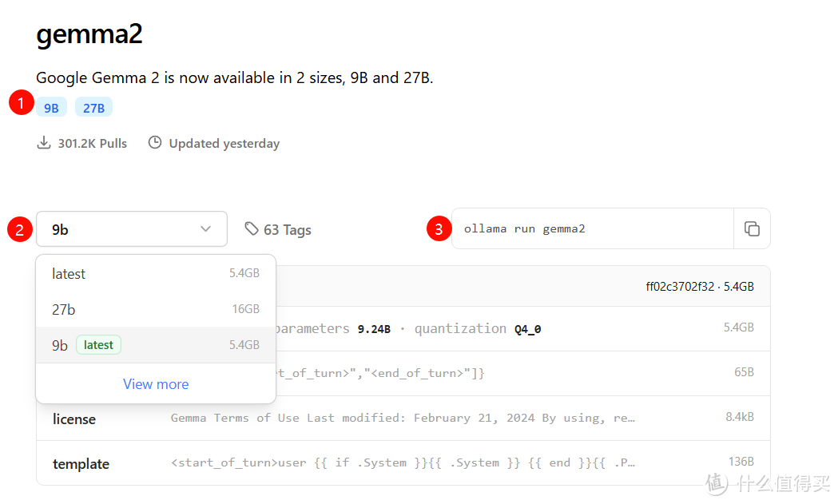
Task: Click the 9B size tag badge
Action: pos(51,108)
